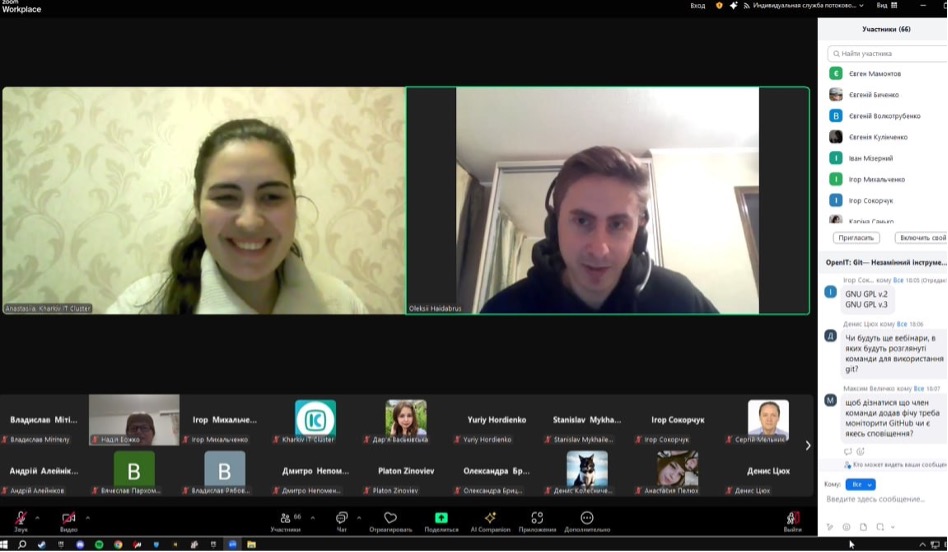This screenshot has width=948, height=552.
Task: Select Дар'я Васьківська participant thumbnail
Action: [406, 420]
